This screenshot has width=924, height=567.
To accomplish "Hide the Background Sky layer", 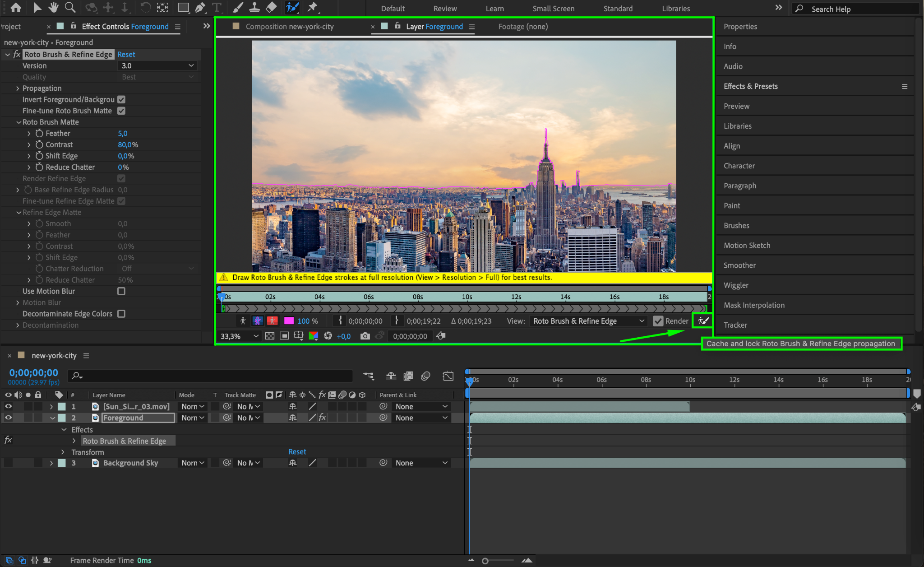I will point(8,463).
